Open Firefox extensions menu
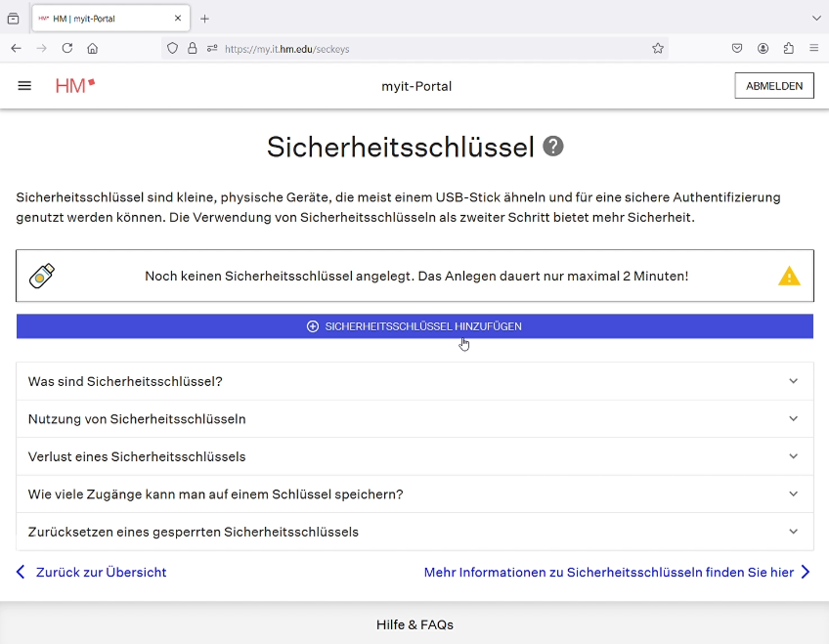 point(788,48)
